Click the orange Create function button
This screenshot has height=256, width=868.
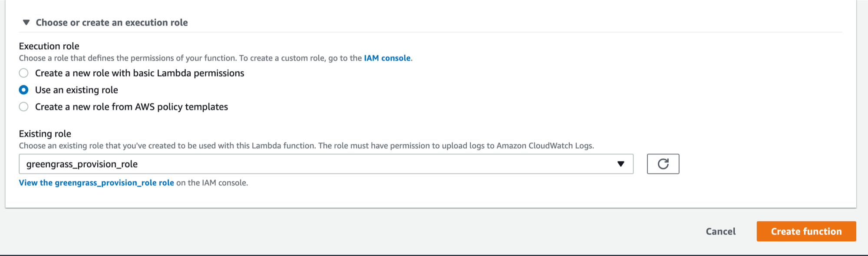[x=806, y=231]
